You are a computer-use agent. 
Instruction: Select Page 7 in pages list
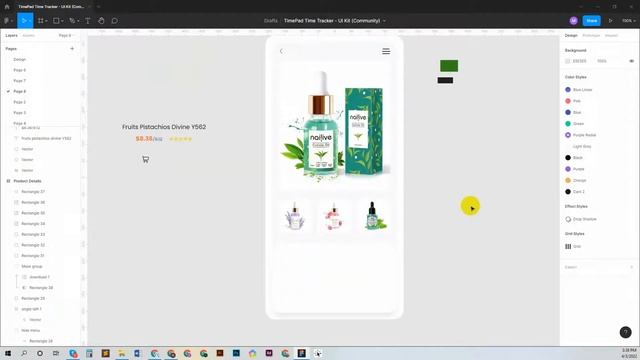point(20,81)
